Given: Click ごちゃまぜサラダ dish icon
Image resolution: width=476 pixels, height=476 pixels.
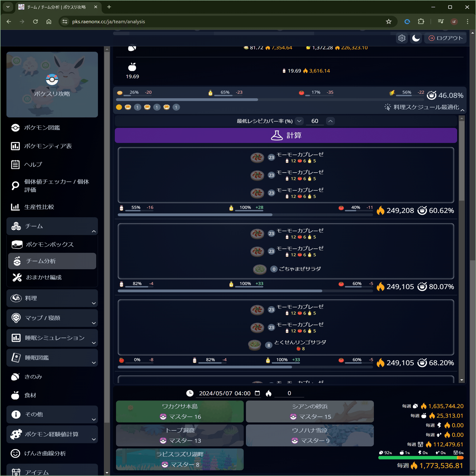Looking at the screenshot, I should (x=260, y=269).
